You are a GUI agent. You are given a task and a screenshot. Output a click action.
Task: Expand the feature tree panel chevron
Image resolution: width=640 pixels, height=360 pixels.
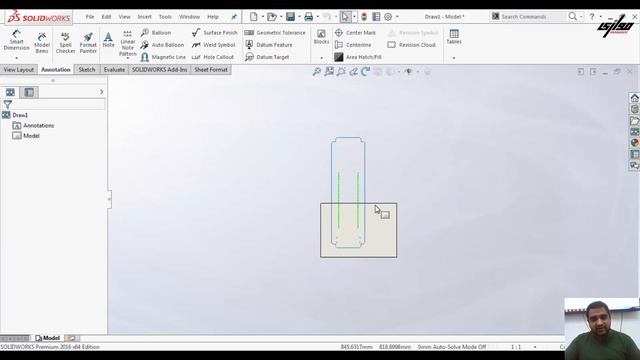pos(102,92)
